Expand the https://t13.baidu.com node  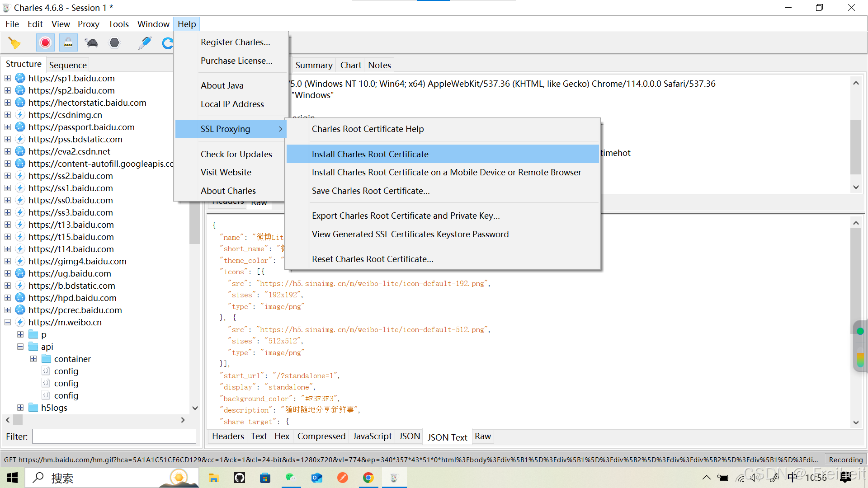coord(8,225)
